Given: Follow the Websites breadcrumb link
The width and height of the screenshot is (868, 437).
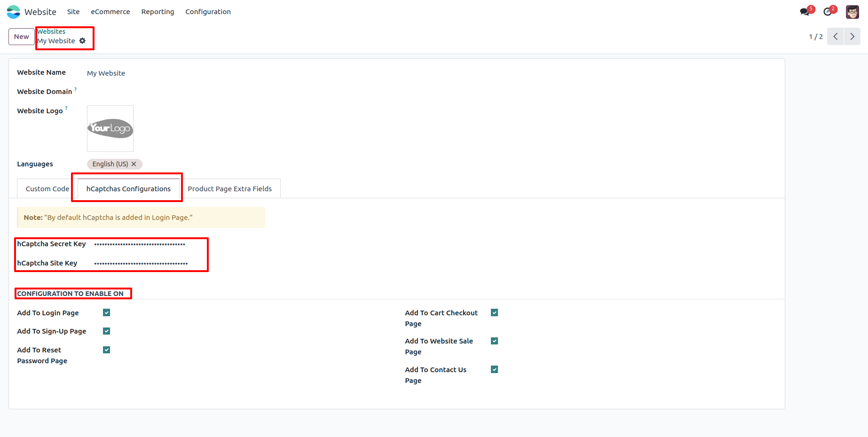Looking at the screenshot, I should pos(51,31).
